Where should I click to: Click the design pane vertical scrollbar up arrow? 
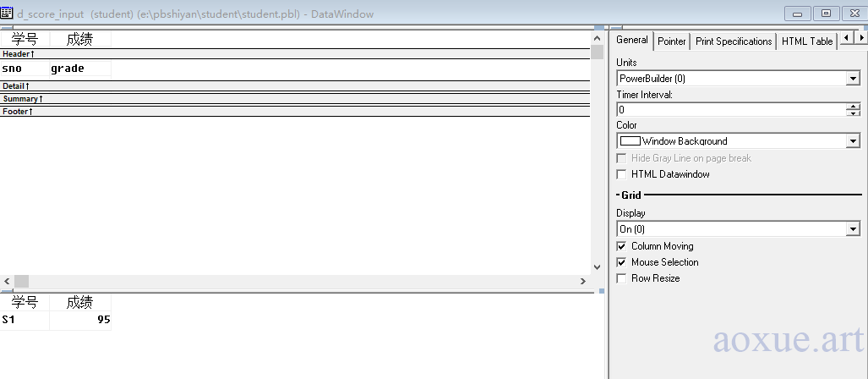(x=597, y=38)
